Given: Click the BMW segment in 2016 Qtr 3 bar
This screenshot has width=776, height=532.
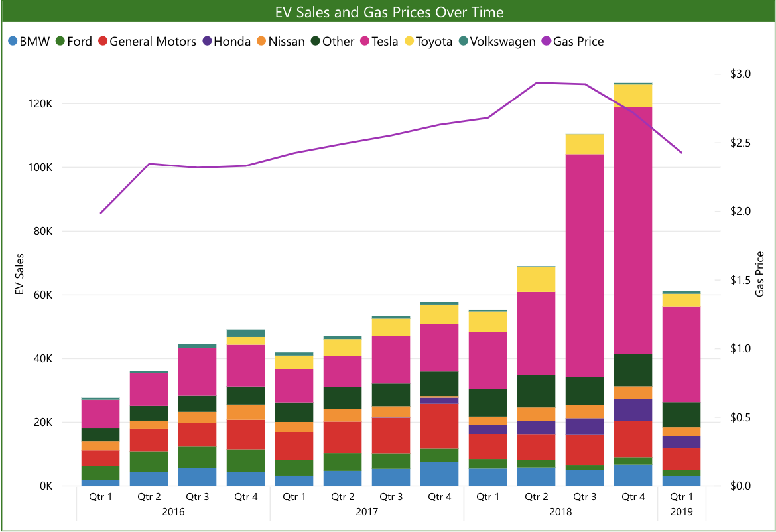Looking at the screenshot, I should pos(198,476).
